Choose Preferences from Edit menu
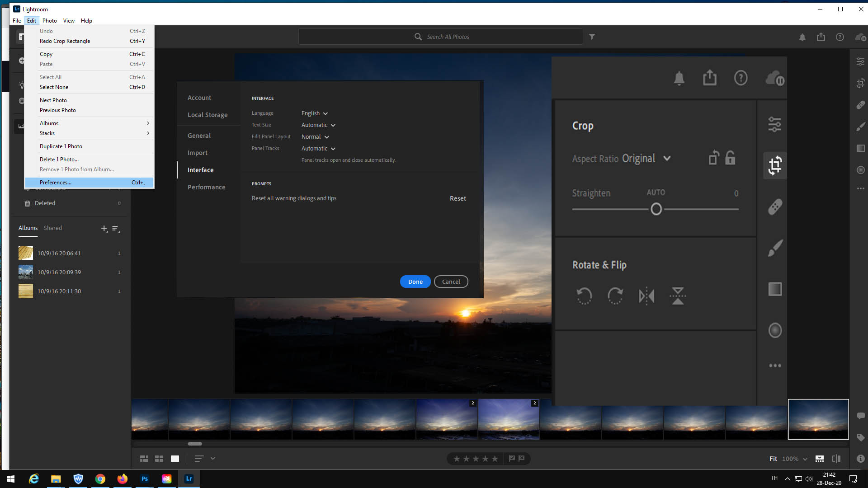The width and height of the screenshot is (868, 488). (56, 183)
